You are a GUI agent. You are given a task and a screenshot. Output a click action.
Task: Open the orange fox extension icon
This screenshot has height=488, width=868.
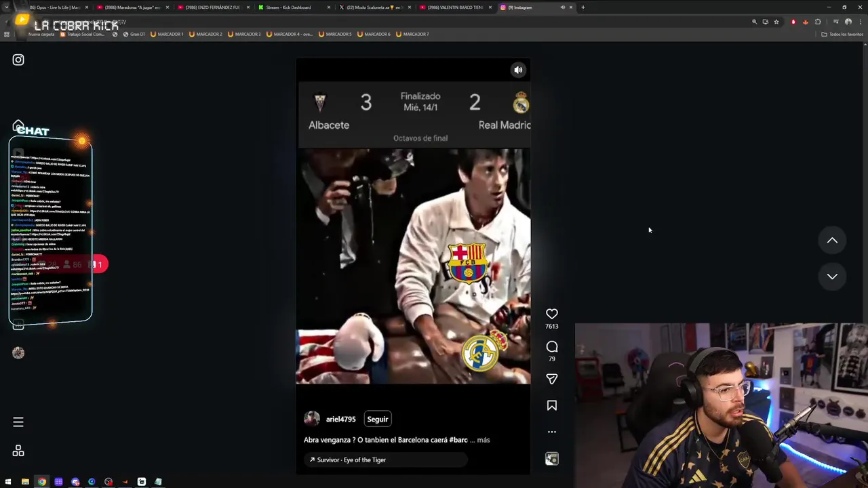point(805,22)
